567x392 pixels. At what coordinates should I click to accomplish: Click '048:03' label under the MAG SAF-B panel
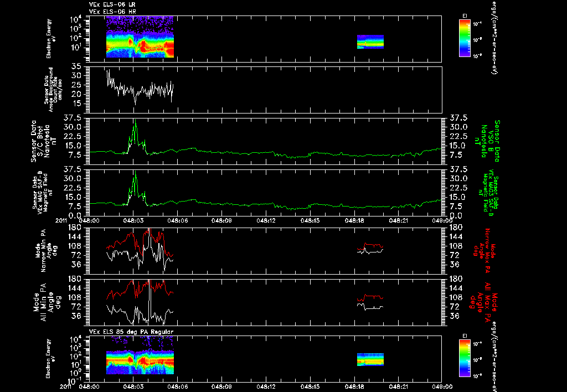pyautogui.click(x=133, y=220)
